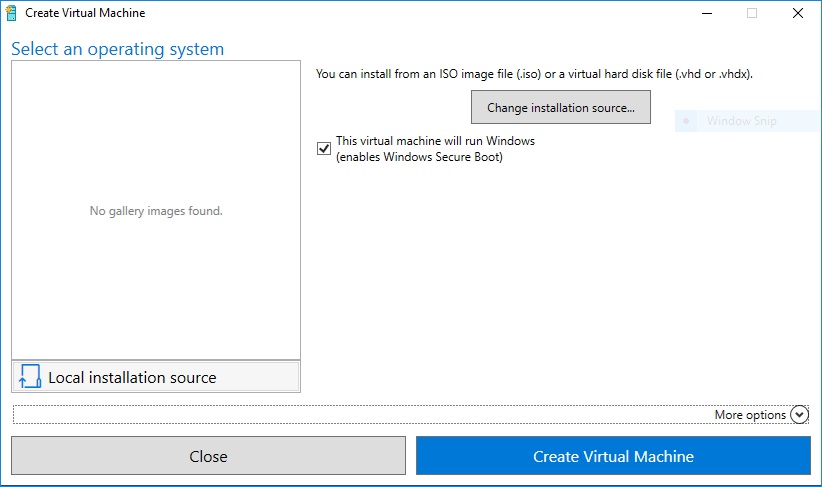The width and height of the screenshot is (822, 487).
Task: Click the Local installation source icon
Action: [x=30, y=377]
